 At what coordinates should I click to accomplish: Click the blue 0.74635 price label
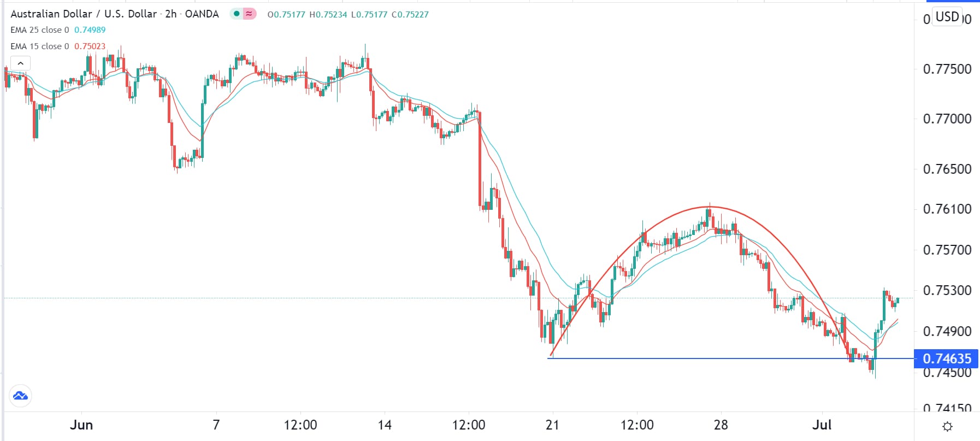(947, 358)
